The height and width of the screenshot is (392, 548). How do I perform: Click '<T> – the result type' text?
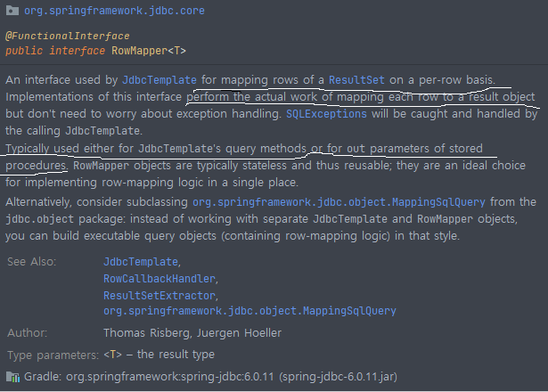coord(159,355)
